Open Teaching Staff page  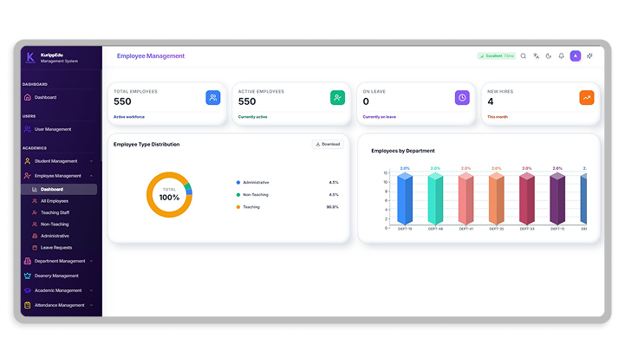55,212
